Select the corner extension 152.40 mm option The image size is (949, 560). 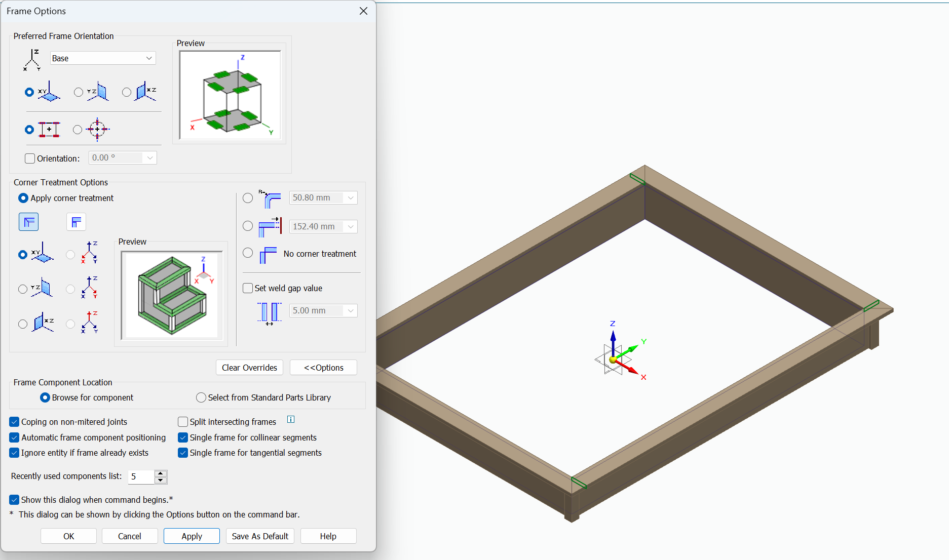click(248, 226)
